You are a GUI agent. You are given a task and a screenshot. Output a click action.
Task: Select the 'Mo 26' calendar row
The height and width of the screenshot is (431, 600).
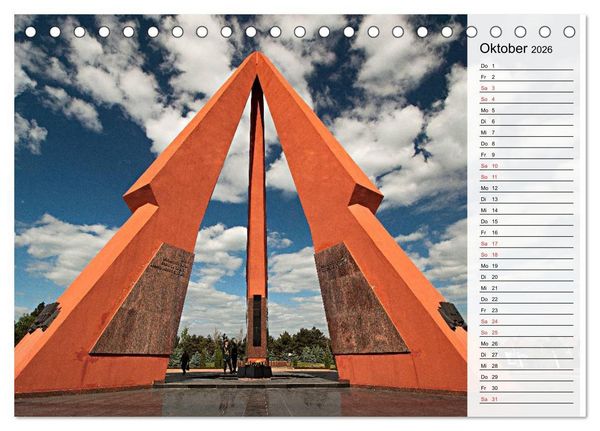527,343
